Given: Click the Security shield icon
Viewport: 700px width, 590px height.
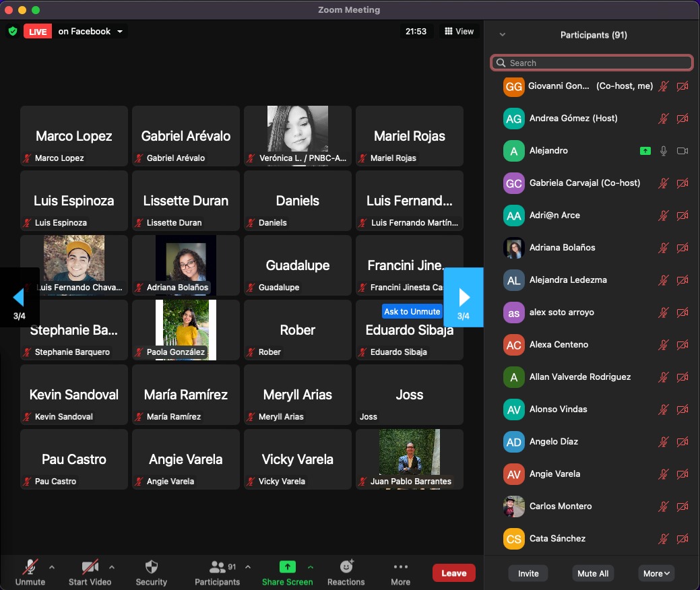Looking at the screenshot, I should click(152, 567).
